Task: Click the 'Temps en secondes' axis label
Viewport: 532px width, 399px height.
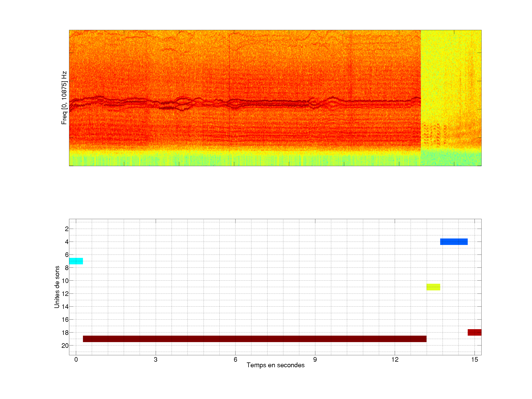Action: (x=275, y=365)
